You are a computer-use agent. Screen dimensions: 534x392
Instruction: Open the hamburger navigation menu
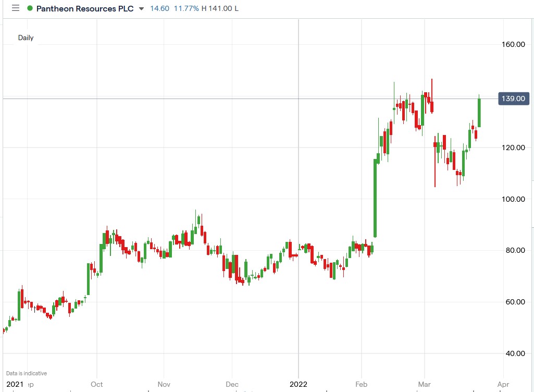(15, 8)
